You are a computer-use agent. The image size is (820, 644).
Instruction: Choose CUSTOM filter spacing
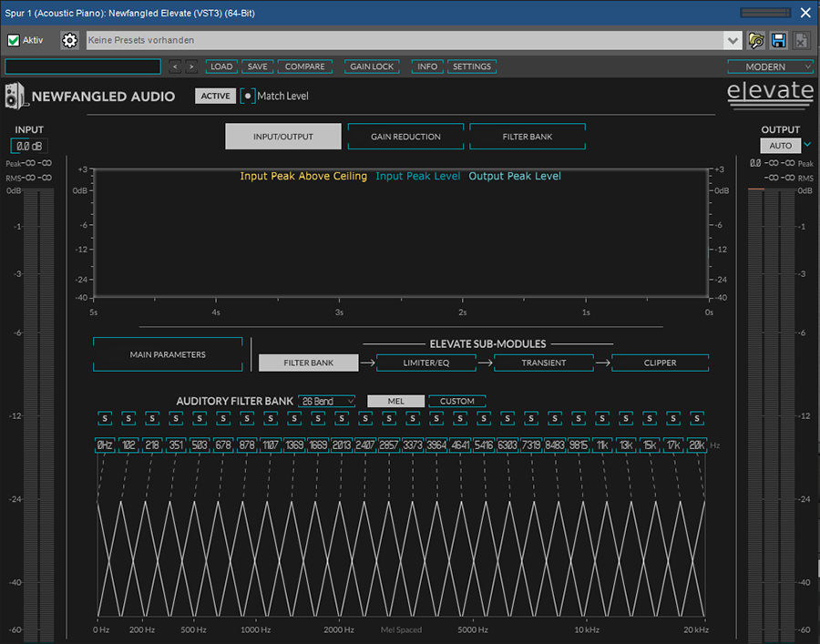(x=457, y=401)
